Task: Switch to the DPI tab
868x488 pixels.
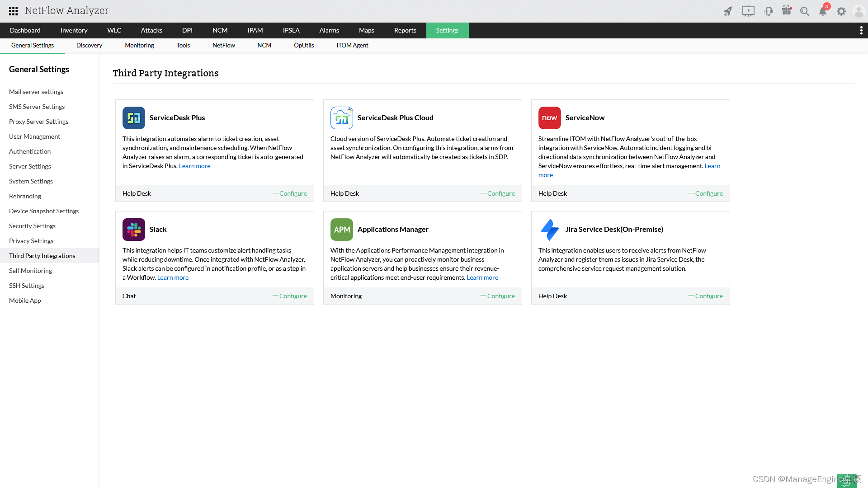Action: (x=187, y=30)
